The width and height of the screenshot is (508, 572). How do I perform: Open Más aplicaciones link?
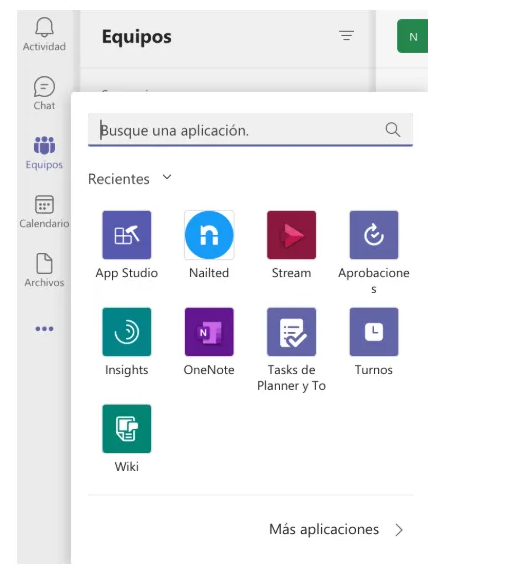pyautogui.click(x=324, y=529)
